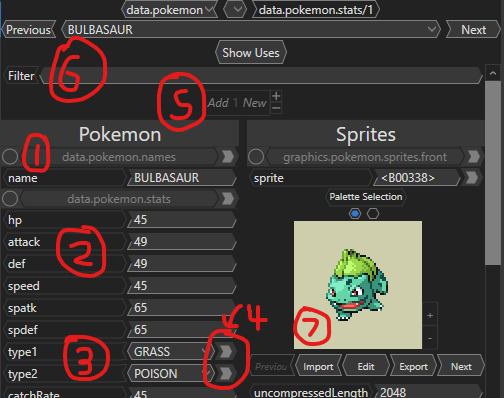The image size is (504, 398).
Task: Toggle the circle beside data.pokemon.stats
Action: (x=10, y=199)
